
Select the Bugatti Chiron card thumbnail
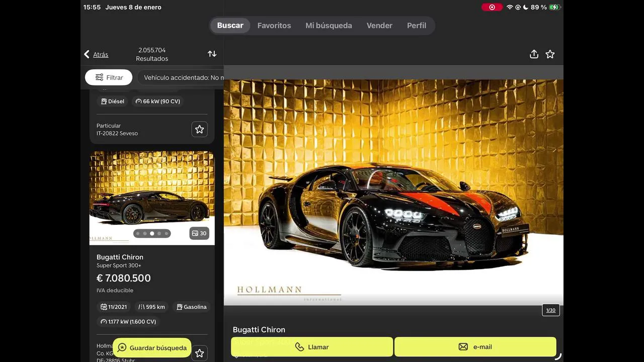(x=152, y=198)
